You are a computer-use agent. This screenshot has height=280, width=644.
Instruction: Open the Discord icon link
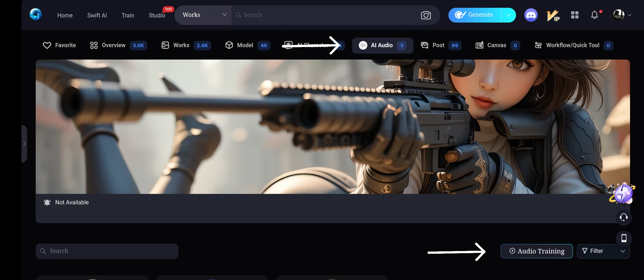coord(531,15)
